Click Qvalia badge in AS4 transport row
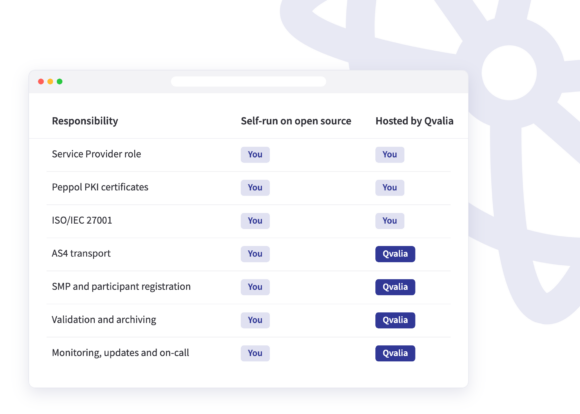 tap(395, 254)
